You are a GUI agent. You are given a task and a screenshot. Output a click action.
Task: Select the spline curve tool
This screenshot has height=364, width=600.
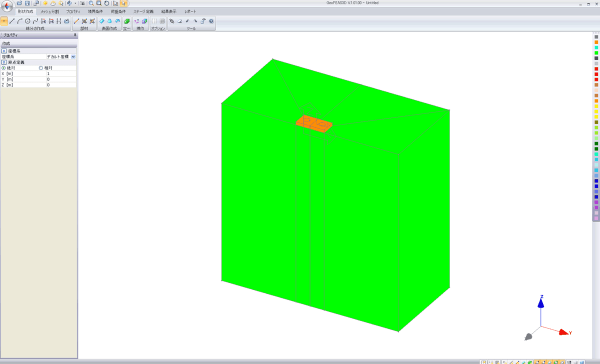pyautogui.click(x=35, y=21)
